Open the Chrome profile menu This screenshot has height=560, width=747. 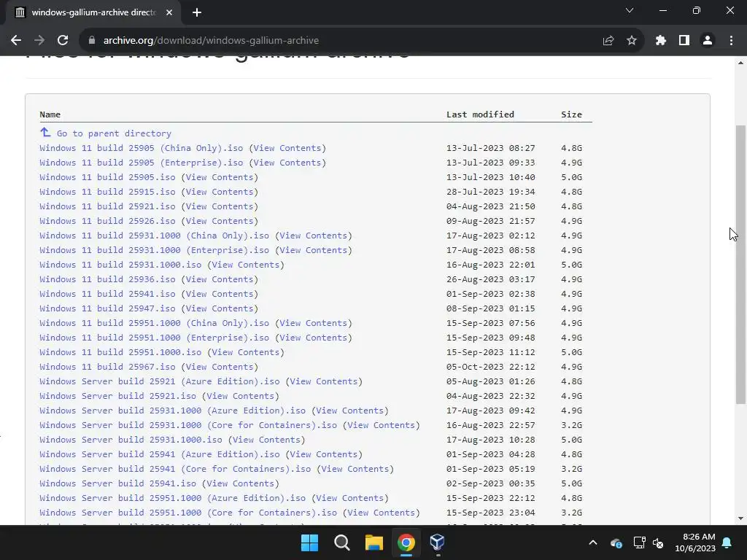tap(708, 41)
